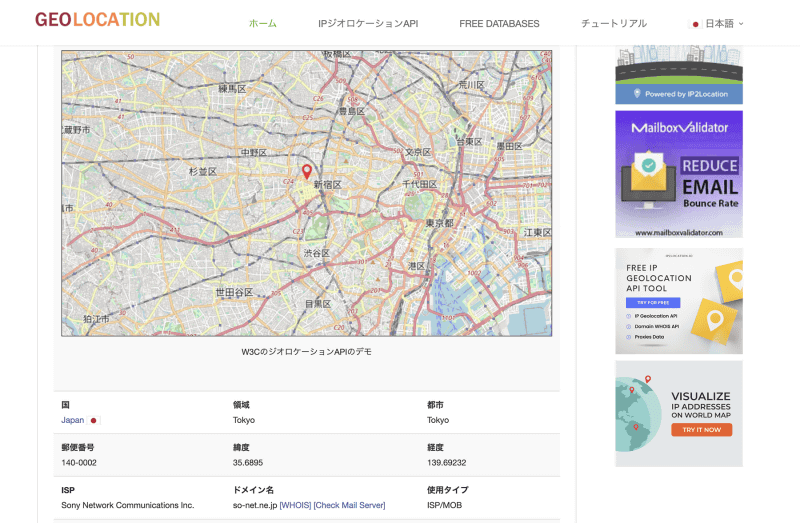Click the W3Cのジオロケーション APIのデモ caption
The image size is (800, 523).
pyautogui.click(x=307, y=352)
